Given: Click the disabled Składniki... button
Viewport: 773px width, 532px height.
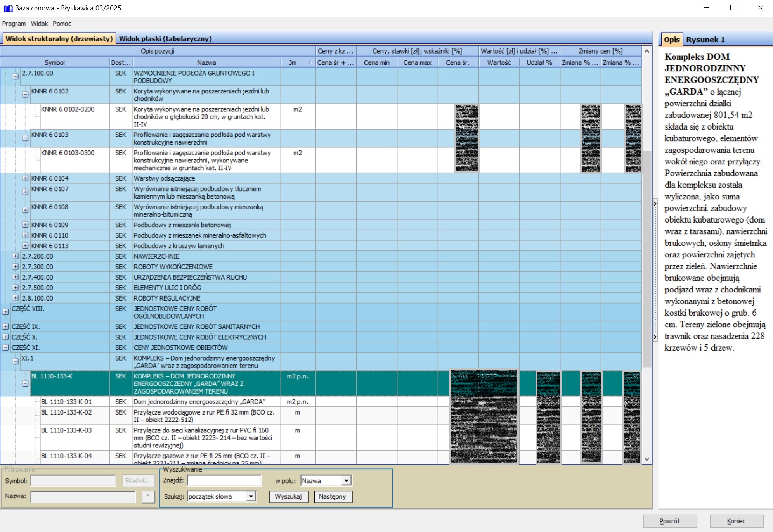Looking at the screenshot, I should pyautogui.click(x=139, y=481).
